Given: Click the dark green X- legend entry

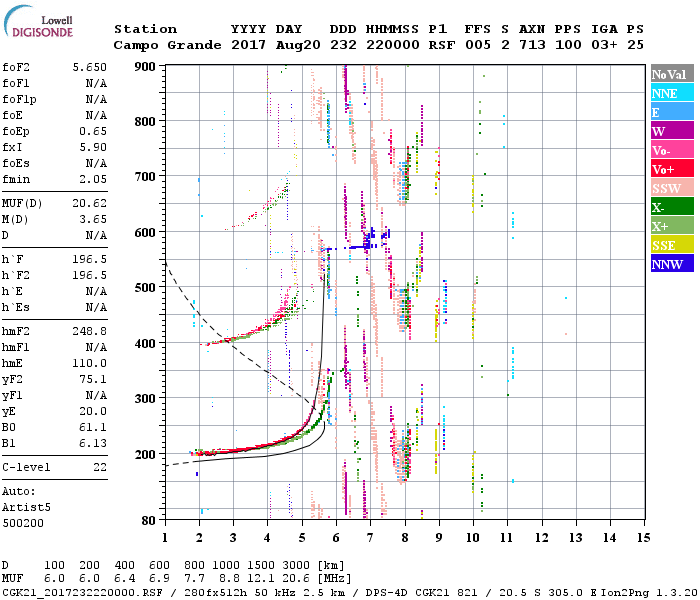Looking at the screenshot, I should (671, 208).
